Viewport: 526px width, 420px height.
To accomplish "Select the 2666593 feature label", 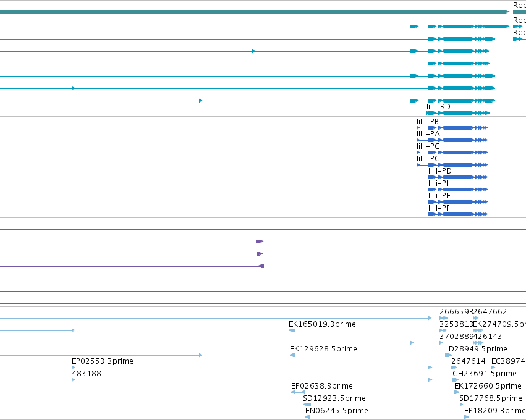I will (x=456, y=312).
